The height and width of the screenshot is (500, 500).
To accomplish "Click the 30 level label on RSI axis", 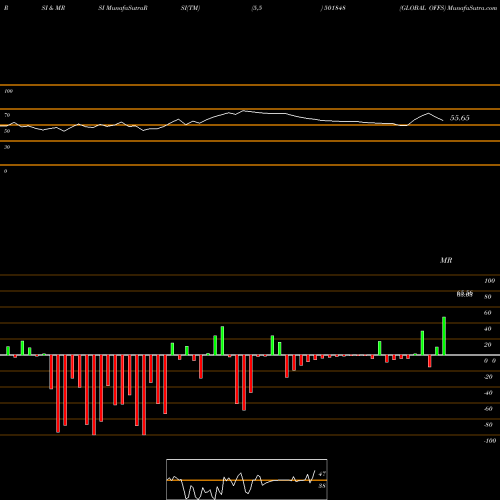I will point(7,147).
